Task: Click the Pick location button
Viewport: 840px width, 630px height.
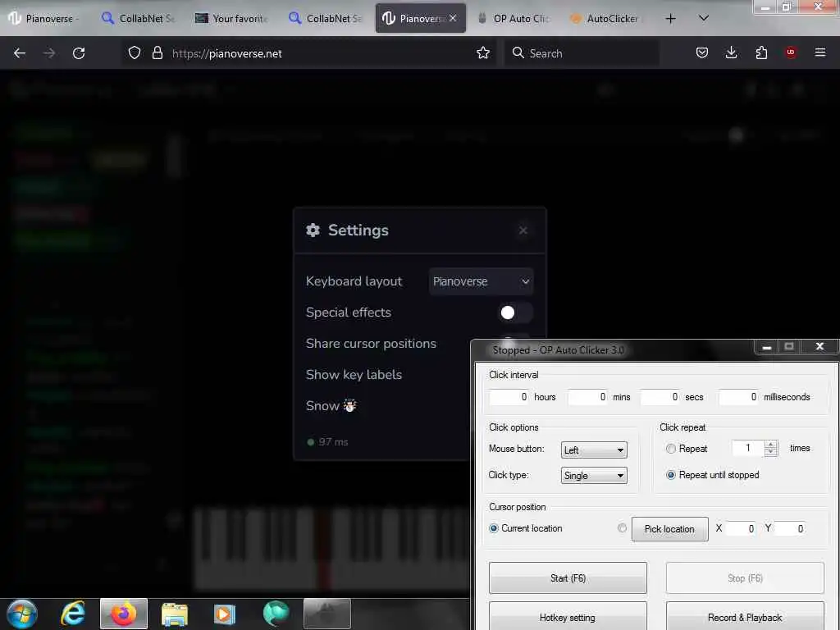Action: [x=669, y=529]
